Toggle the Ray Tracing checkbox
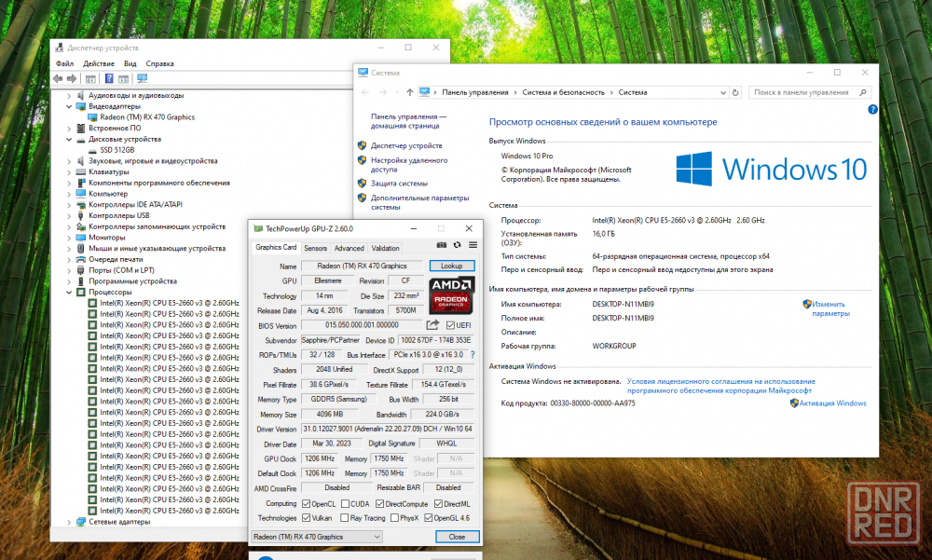Image resolution: width=932 pixels, height=560 pixels. [x=344, y=518]
